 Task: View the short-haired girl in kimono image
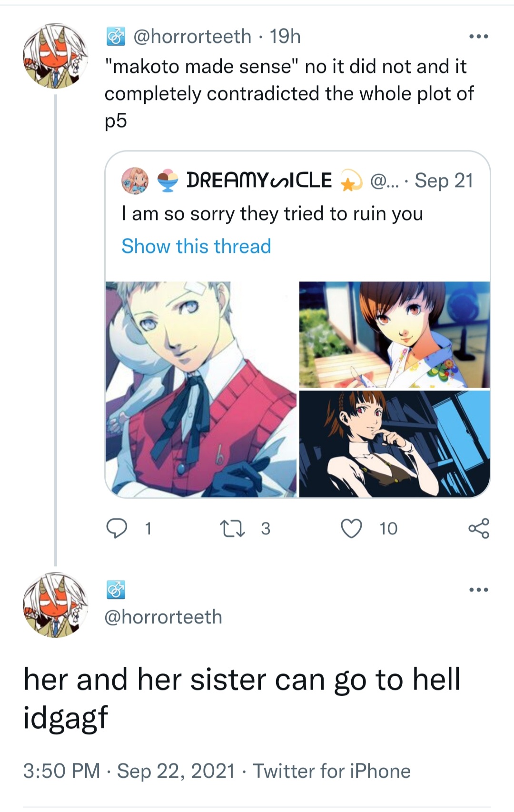[x=395, y=334]
